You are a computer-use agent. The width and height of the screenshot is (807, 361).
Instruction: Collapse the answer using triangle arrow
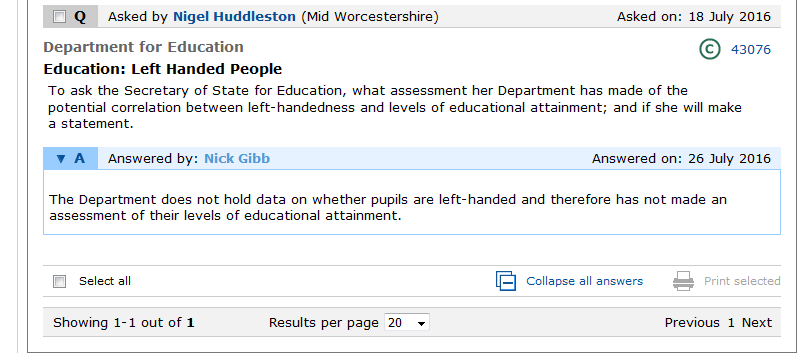click(x=61, y=159)
